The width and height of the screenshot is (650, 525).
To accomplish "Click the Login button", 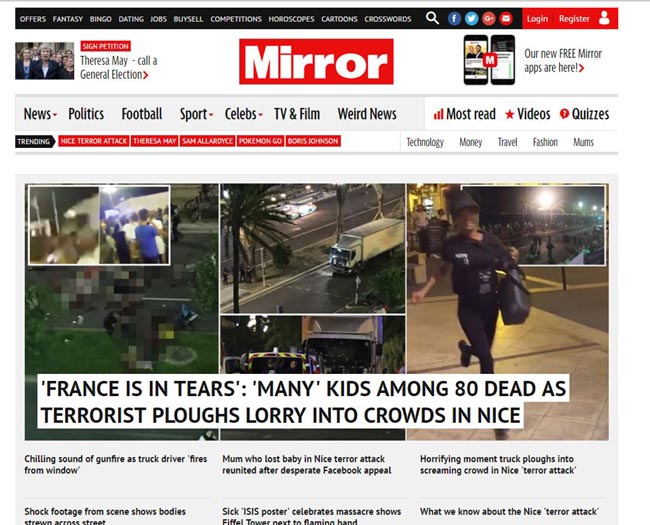I will pyautogui.click(x=537, y=19).
